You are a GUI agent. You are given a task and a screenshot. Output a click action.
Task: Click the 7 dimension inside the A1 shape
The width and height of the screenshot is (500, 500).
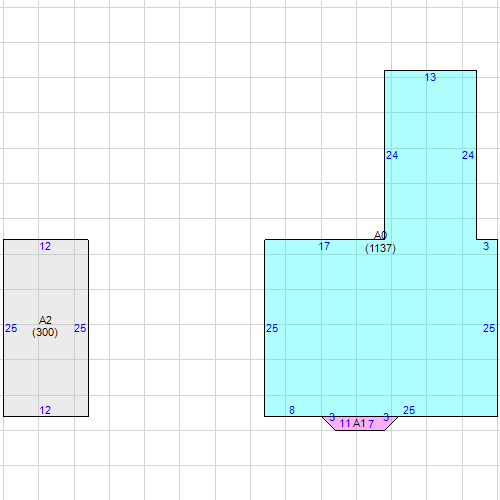(x=371, y=424)
